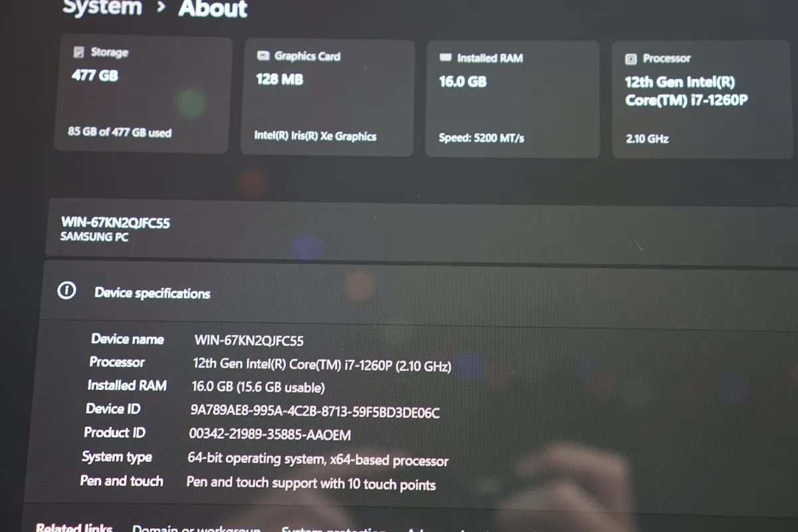
Task: Click the SAMSUNG PC label under computer name
Action: click(x=94, y=237)
